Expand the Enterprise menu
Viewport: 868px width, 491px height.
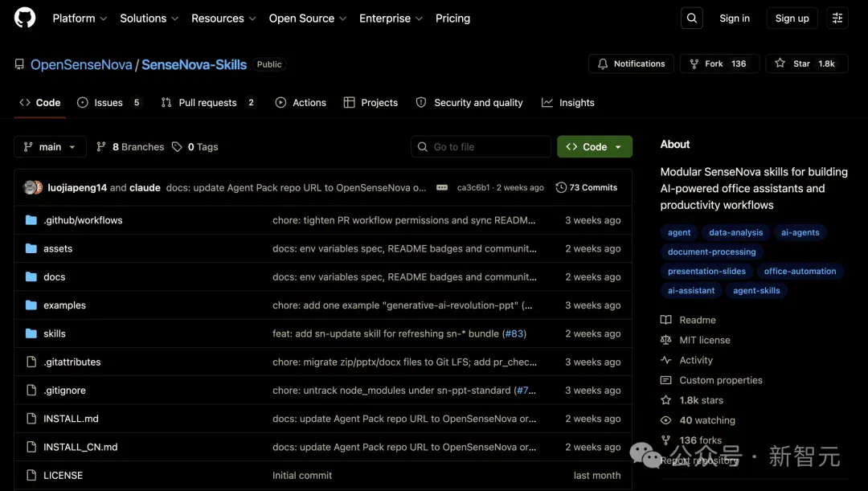[x=391, y=18]
